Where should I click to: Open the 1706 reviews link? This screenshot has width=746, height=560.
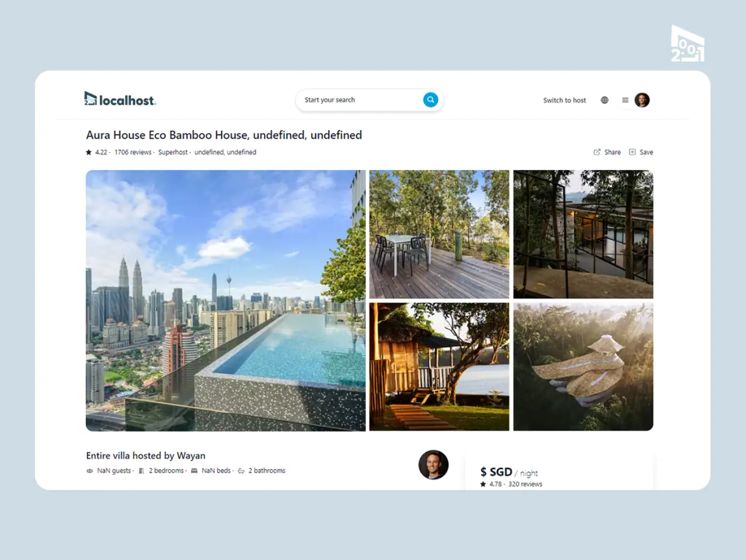pyautogui.click(x=133, y=153)
